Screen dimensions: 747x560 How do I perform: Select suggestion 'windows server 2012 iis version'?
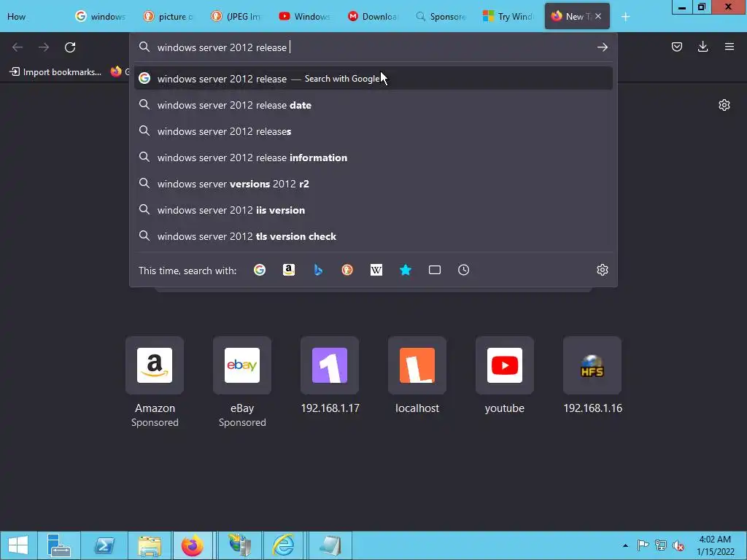(x=373, y=209)
